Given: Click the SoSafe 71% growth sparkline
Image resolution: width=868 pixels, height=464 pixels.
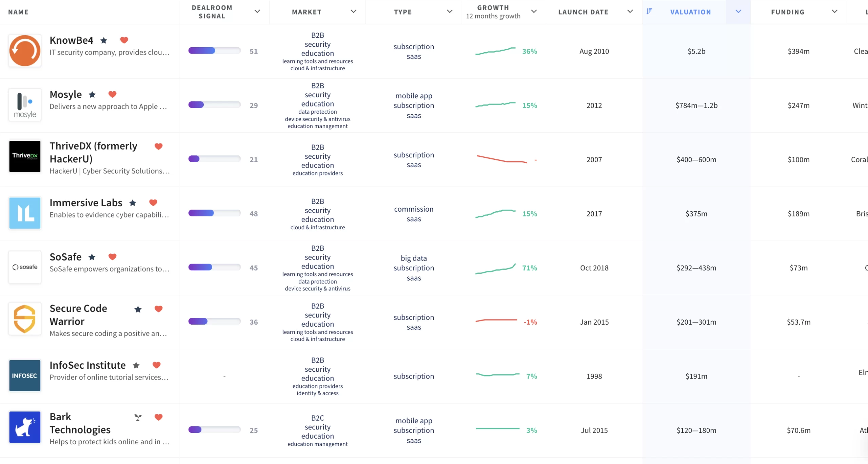Looking at the screenshot, I should click(x=495, y=268).
